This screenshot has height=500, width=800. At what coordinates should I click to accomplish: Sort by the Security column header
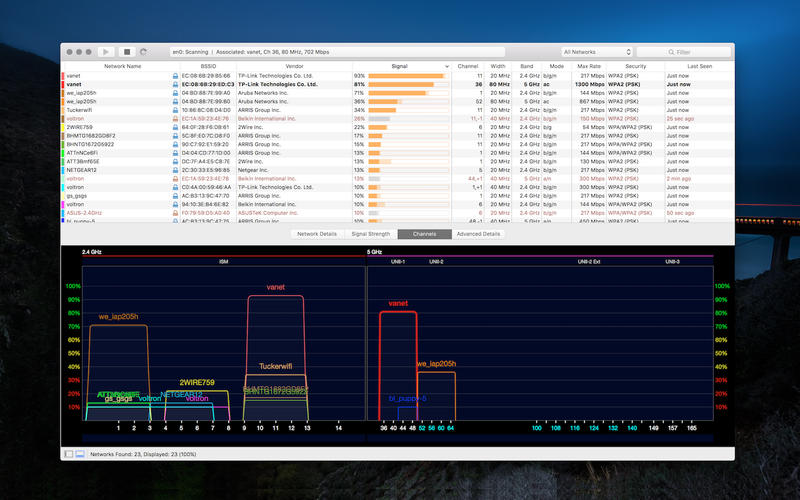click(x=636, y=66)
